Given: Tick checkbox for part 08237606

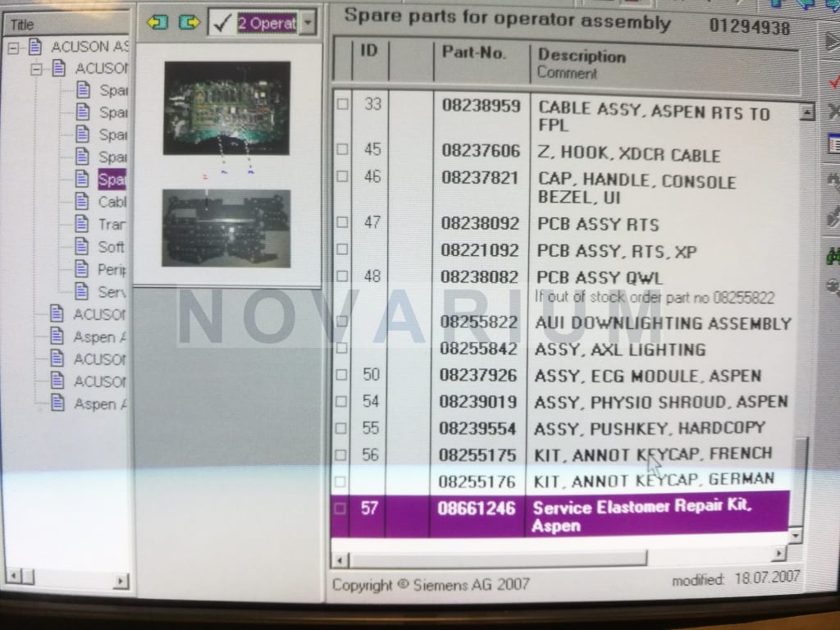Looking at the screenshot, I should click(342, 149).
